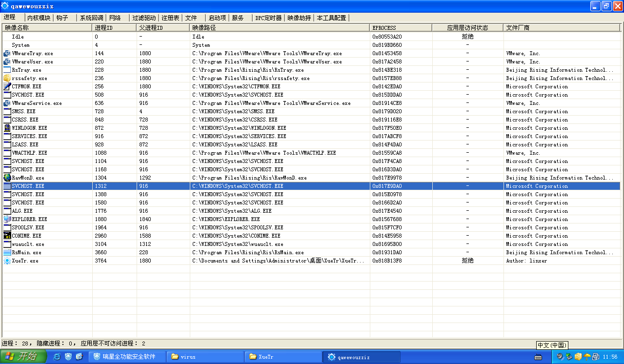Open the 注册表 tab
This screenshot has height=364, width=624.
tap(171, 18)
